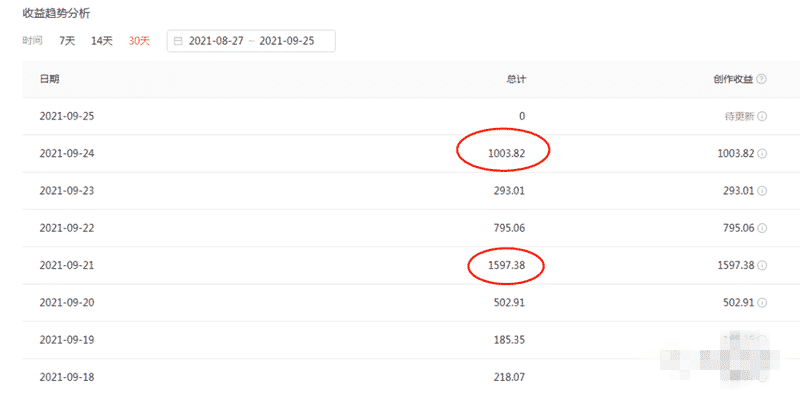Click the 2021-09-18 row total 218.07
This screenshot has height=394, width=800.
click(x=509, y=378)
